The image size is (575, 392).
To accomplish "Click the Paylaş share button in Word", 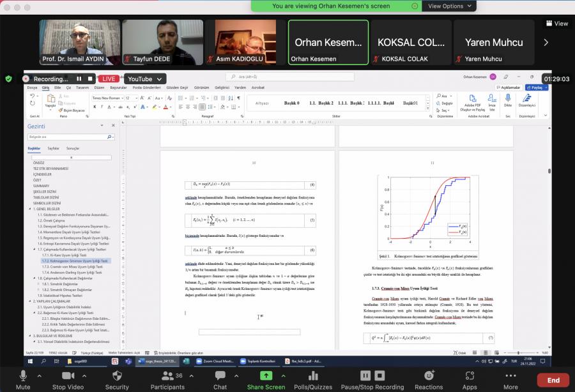I will point(537,87).
